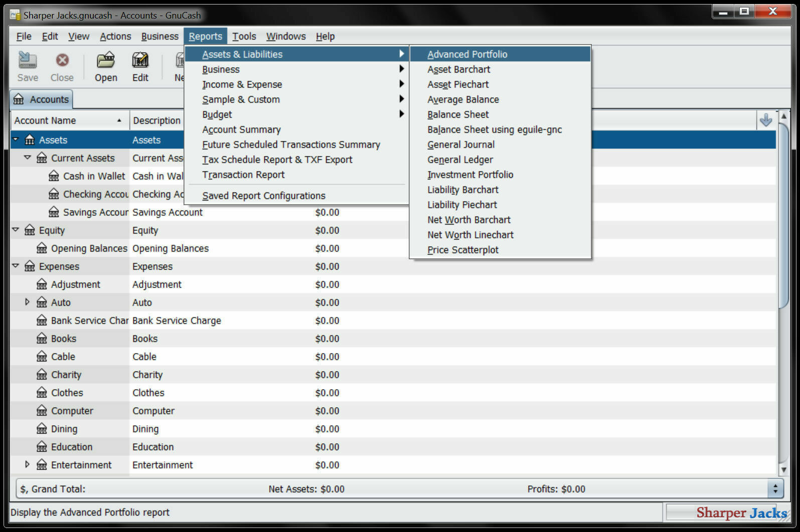Open the File menu
Image resolution: width=800 pixels, height=532 pixels.
tap(24, 36)
